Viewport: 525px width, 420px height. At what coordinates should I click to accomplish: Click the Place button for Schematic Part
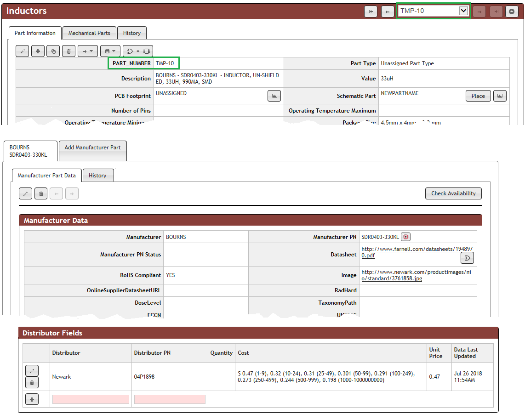tap(478, 96)
